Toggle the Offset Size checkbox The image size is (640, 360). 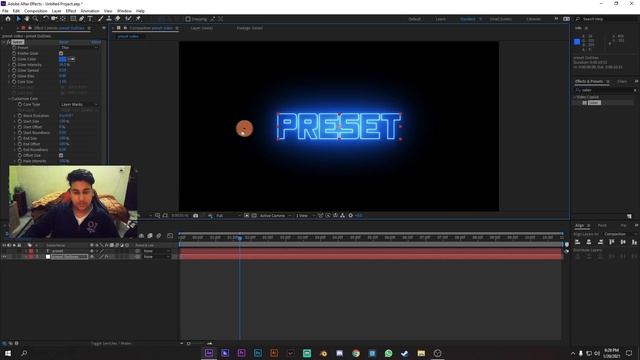click(x=61, y=156)
